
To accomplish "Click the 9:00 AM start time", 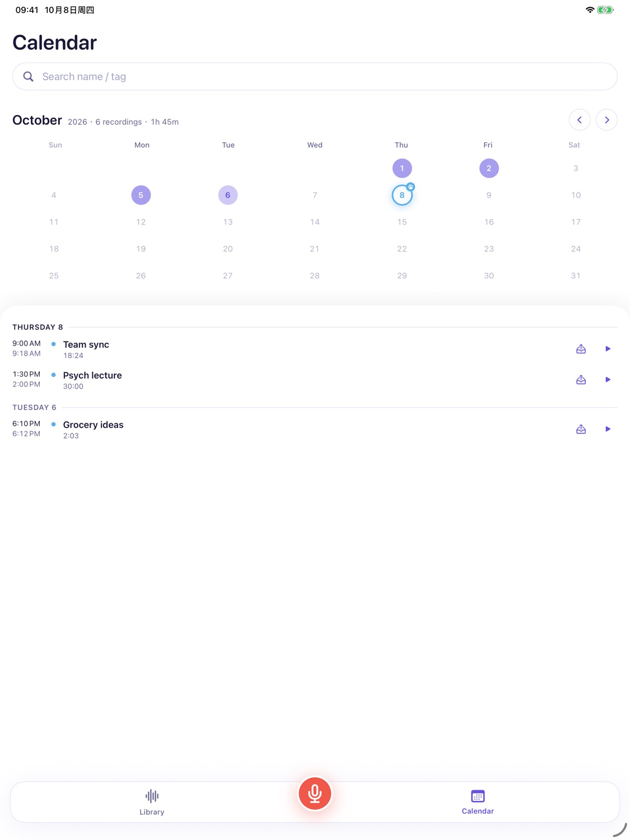I will click(x=26, y=343).
